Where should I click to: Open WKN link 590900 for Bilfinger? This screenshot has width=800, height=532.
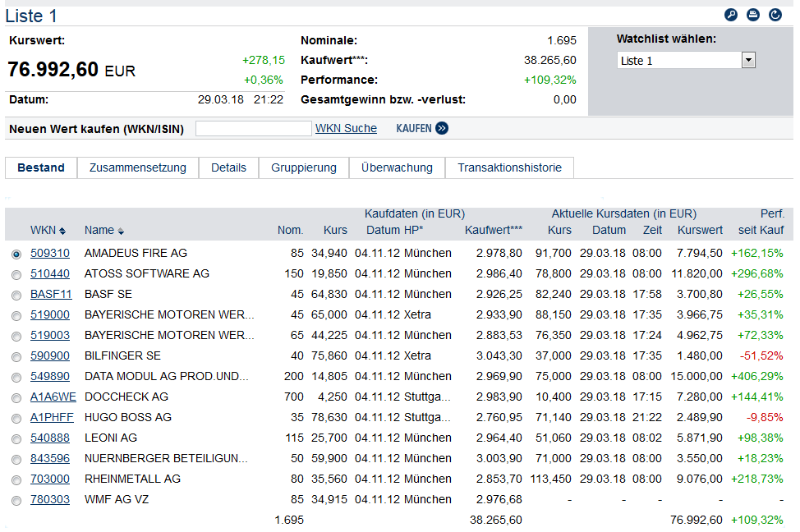50,355
